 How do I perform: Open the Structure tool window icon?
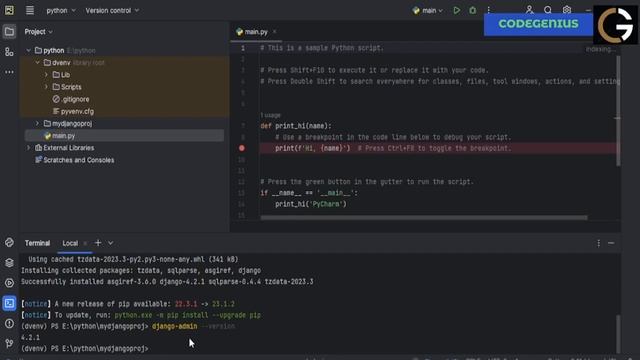click(x=9, y=52)
